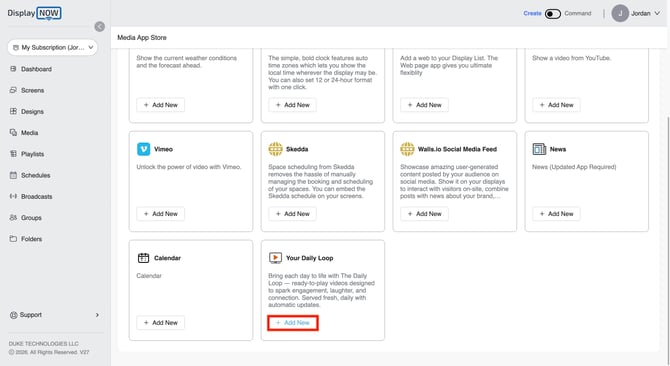Click the Calendar app icon
The height and width of the screenshot is (366, 670).
pos(144,258)
